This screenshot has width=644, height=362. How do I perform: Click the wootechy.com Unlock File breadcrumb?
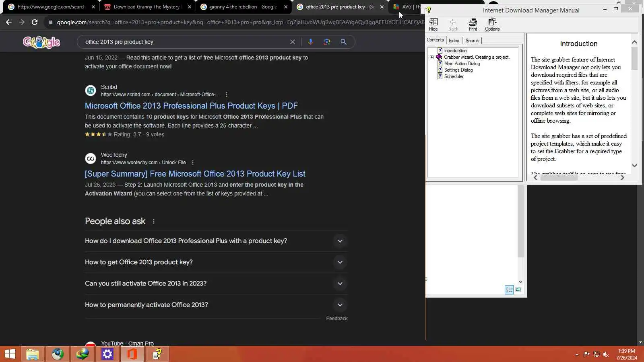tap(143, 162)
